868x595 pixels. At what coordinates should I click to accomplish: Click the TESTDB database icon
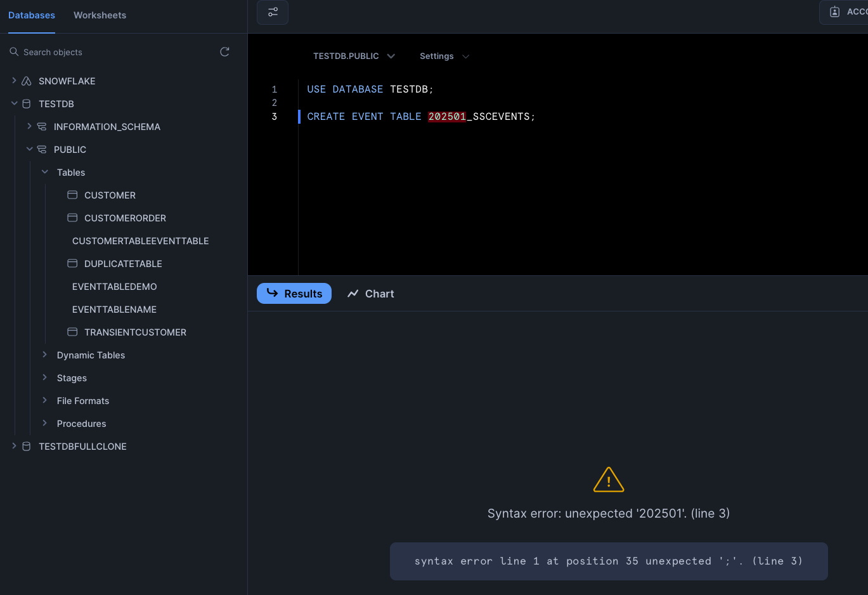pyautogui.click(x=27, y=104)
